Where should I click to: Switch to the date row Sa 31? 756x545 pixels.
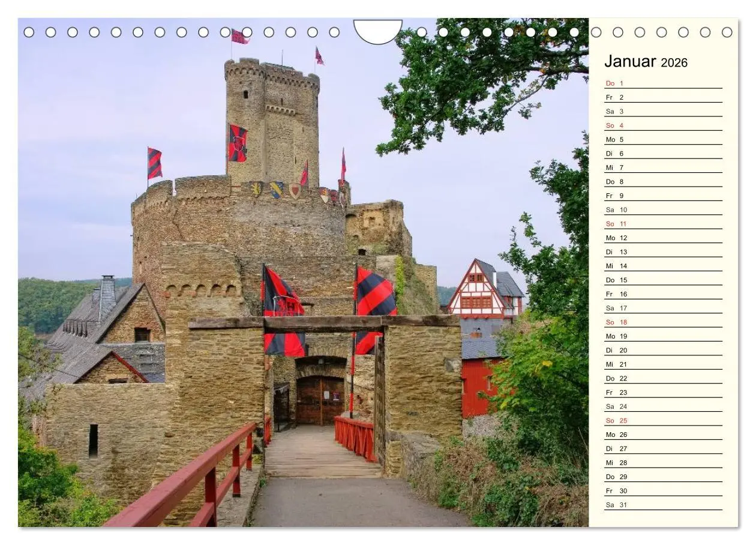pyautogui.click(x=660, y=505)
